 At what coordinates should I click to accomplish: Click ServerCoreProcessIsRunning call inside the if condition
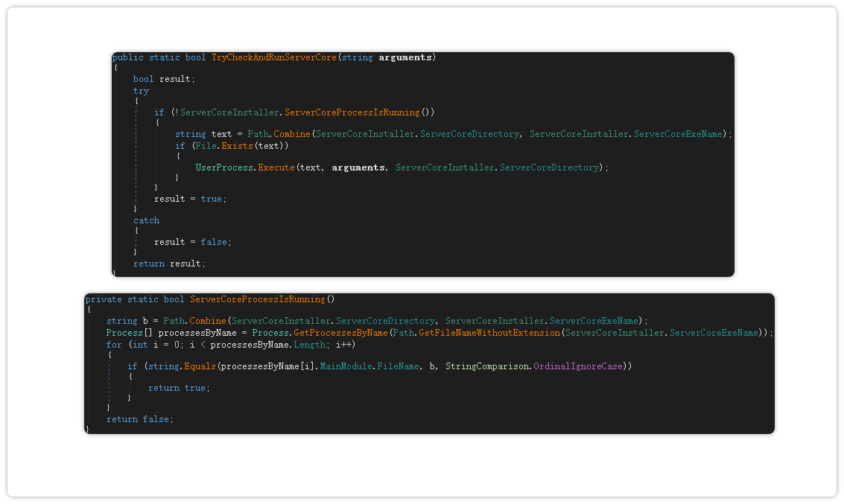(352, 112)
